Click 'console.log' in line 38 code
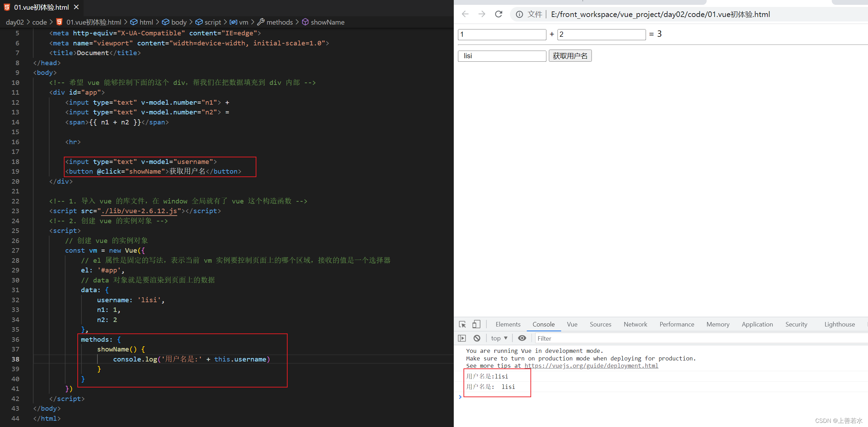The width and height of the screenshot is (868, 427). tap(135, 359)
